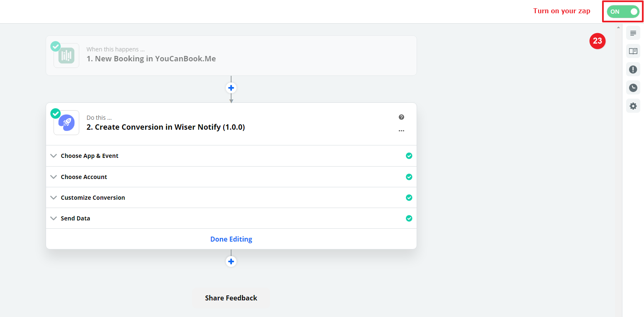Add a step below Done Editing
Image resolution: width=644 pixels, height=317 pixels.
pyautogui.click(x=231, y=261)
